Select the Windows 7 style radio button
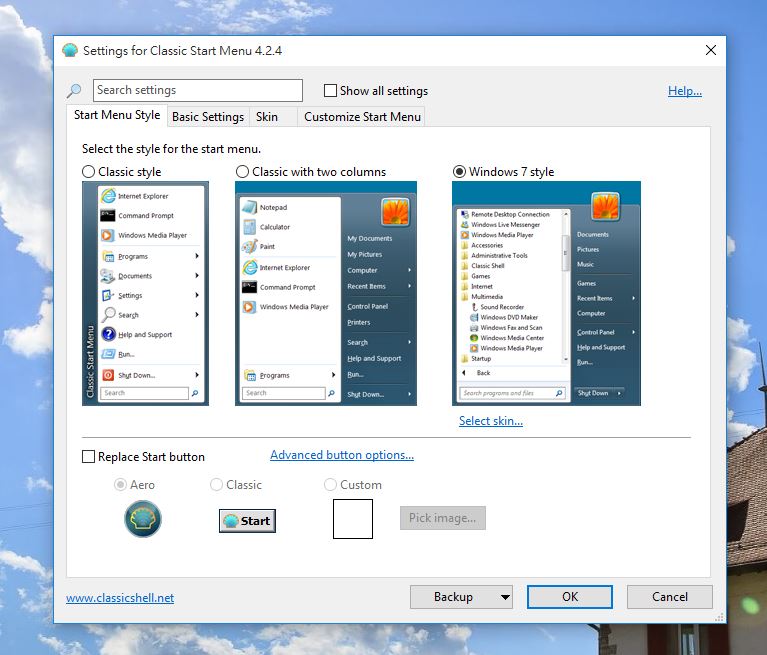Screen dimensions: 767x655 pyautogui.click(x=459, y=172)
